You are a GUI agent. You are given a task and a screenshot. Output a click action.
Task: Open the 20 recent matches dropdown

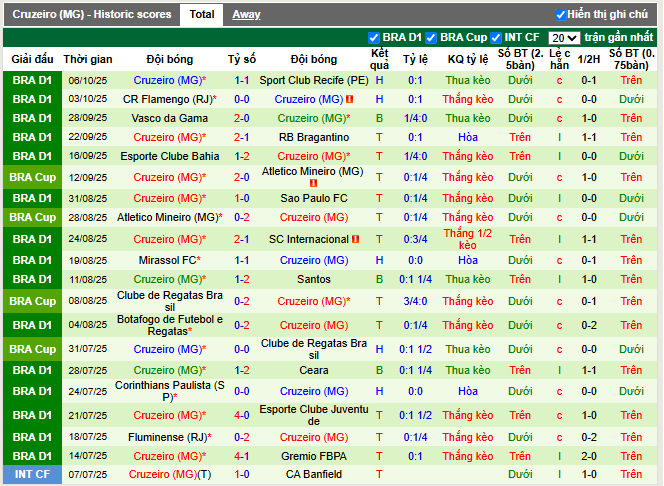click(563, 38)
